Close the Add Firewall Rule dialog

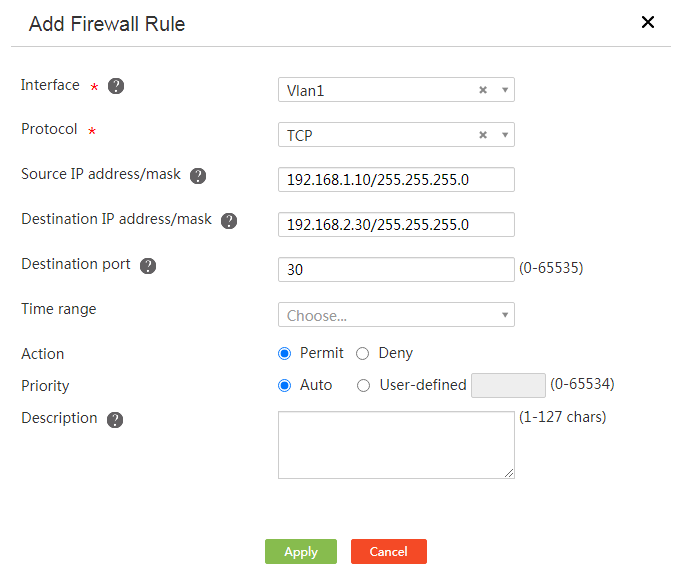(648, 22)
